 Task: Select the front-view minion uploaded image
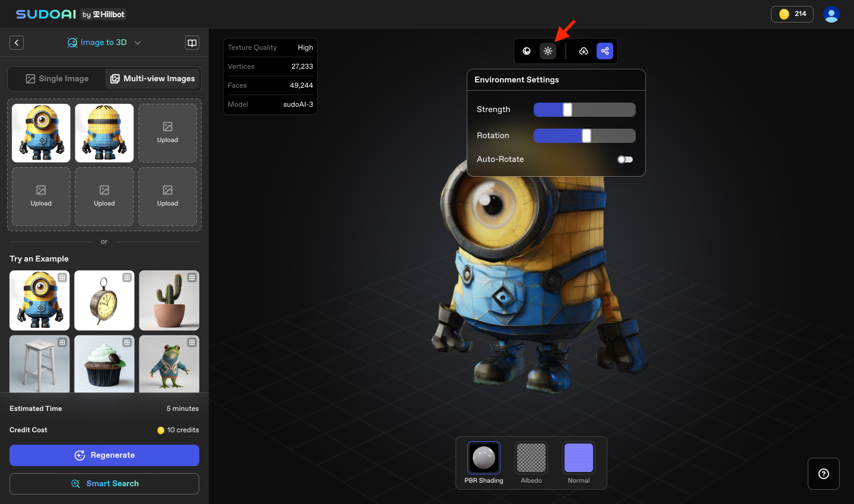(41, 133)
